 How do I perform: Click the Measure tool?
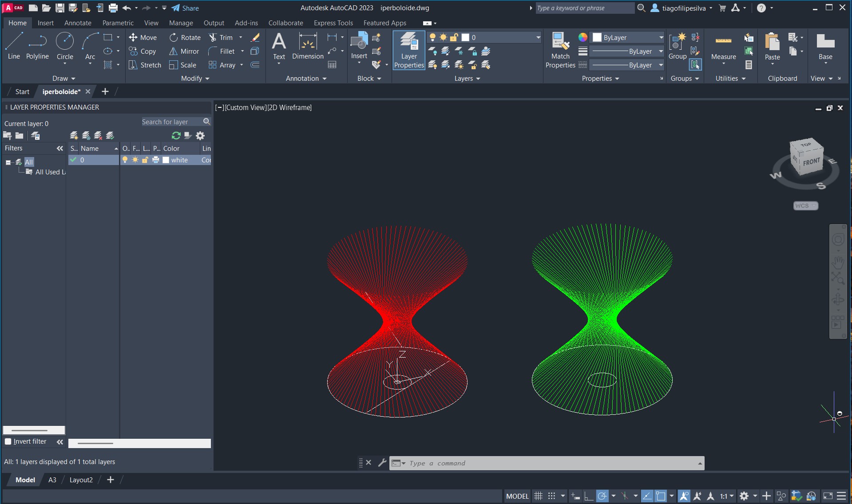pyautogui.click(x=723, y=46)
